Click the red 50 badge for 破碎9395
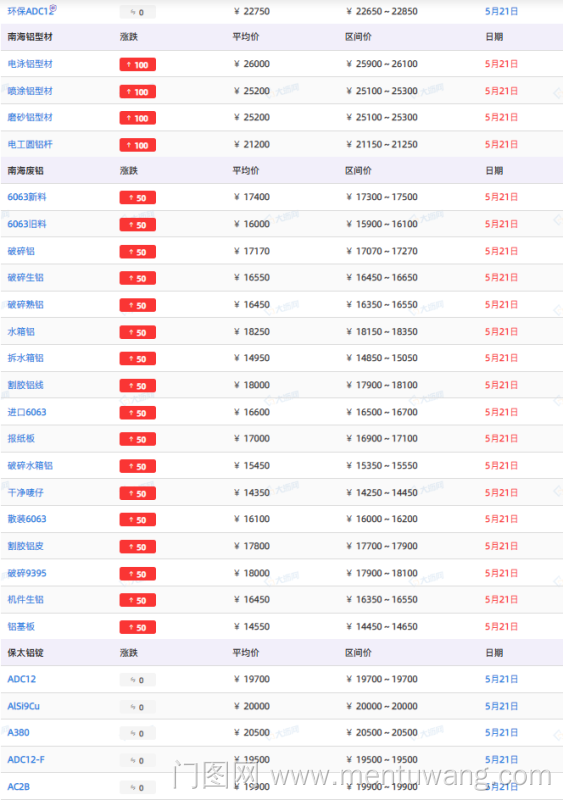Image resolution: width=563 pixels, height=800 pixels. point(138,573)
